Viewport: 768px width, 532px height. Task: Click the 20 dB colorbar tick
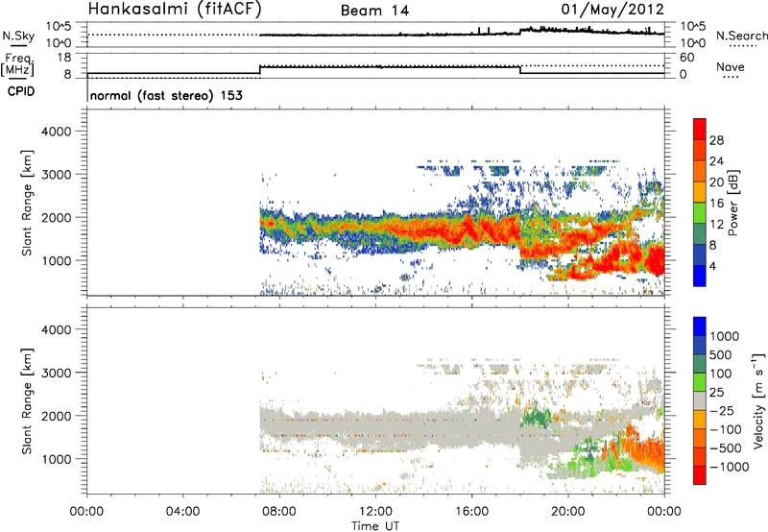click(x=716, y=182)
